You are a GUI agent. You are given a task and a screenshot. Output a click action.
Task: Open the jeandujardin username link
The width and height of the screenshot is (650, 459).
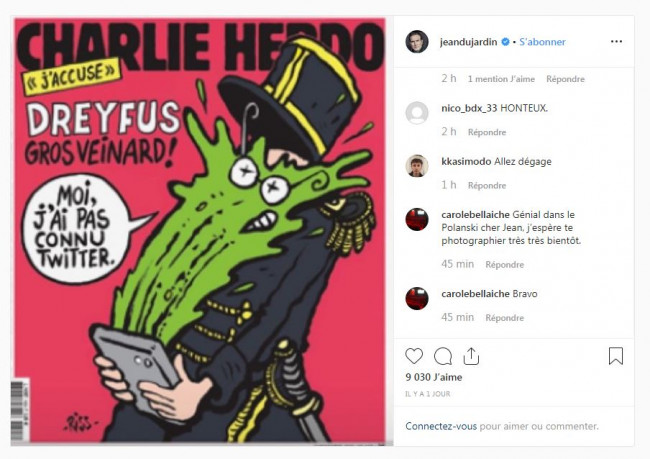pos(468,42)
